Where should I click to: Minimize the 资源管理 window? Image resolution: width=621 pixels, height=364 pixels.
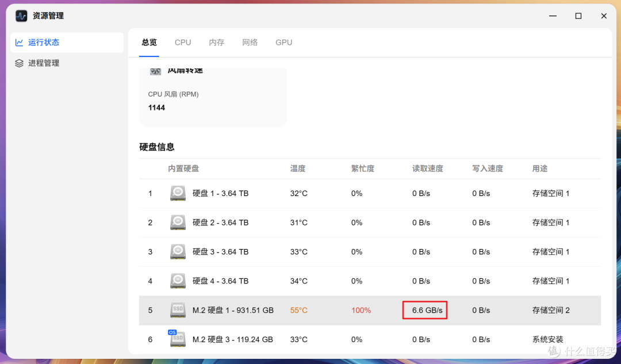point(553,16)
